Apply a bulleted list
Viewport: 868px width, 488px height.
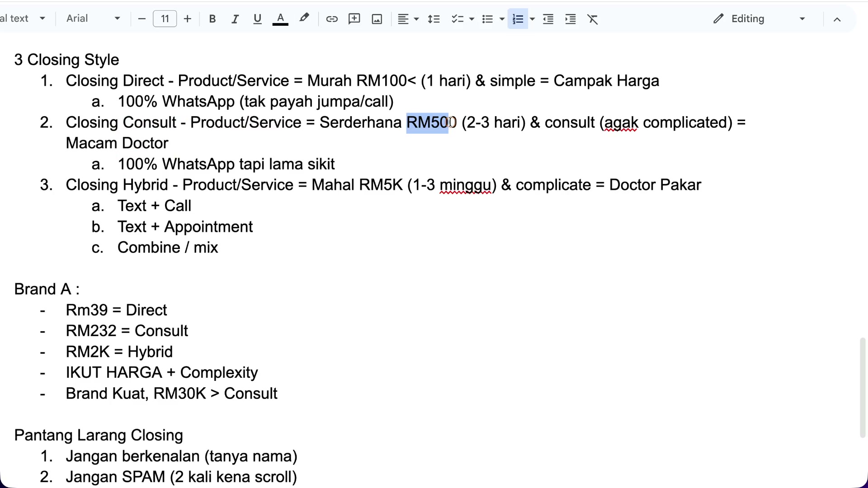point(487,19)
